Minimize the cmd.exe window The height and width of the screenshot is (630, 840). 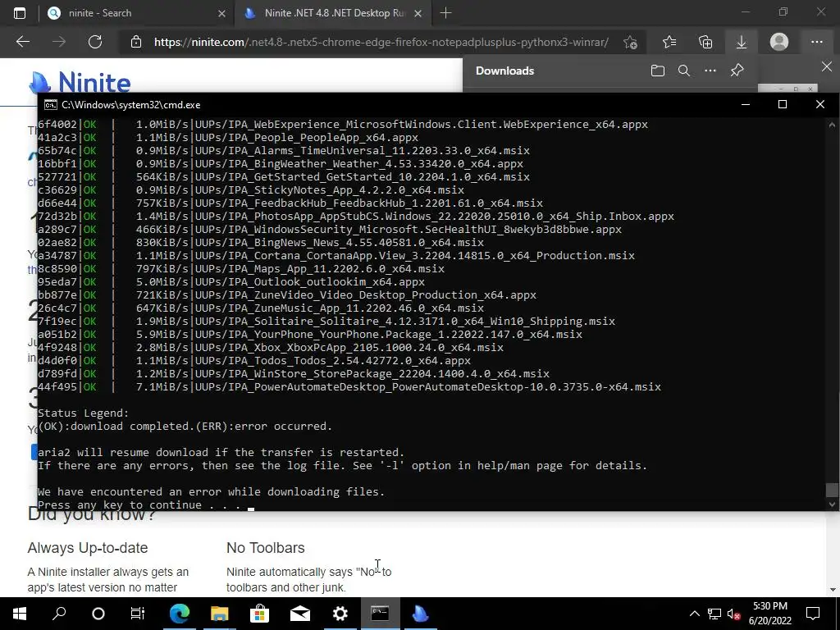coord(745,104)
